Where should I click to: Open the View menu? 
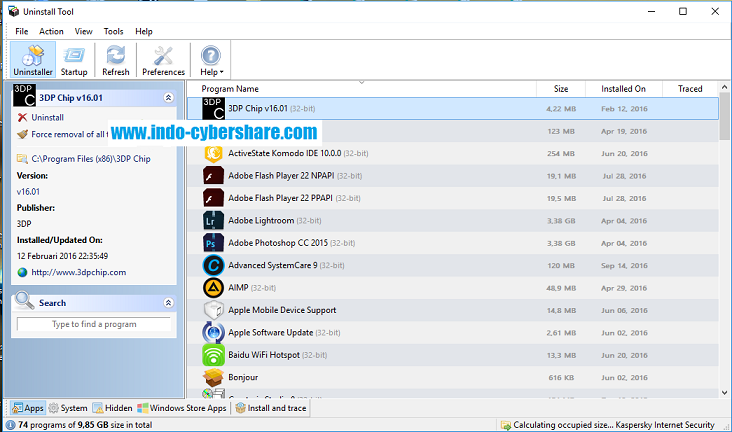click(x=83, y=31)
